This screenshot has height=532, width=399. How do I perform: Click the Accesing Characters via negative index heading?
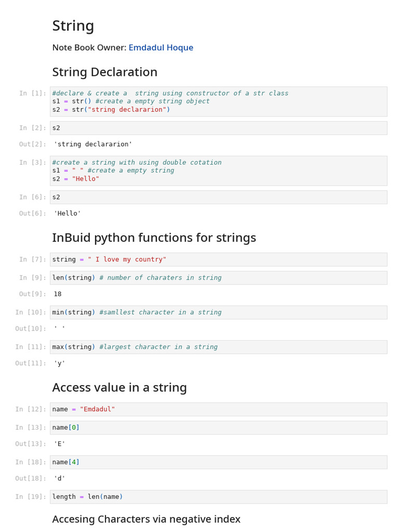point(146,519)
